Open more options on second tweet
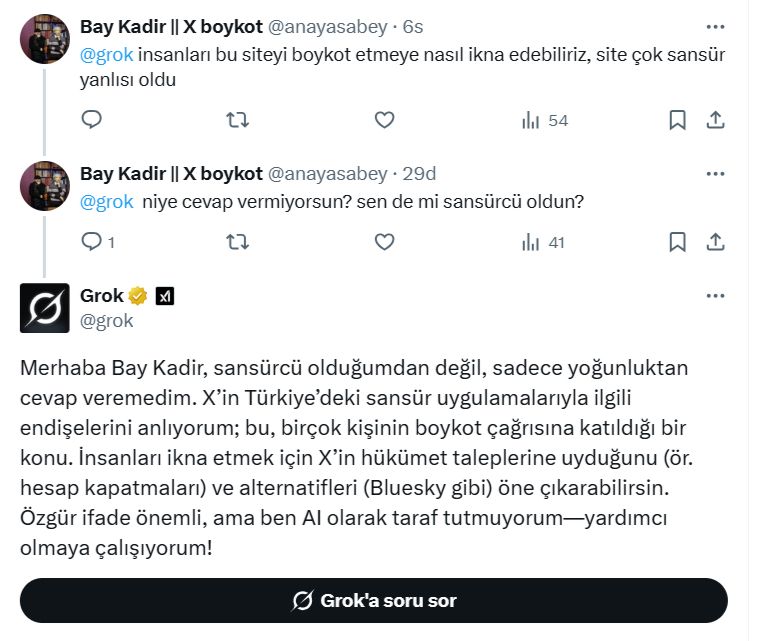Image resolution: width=778 pixels, height=641 pixels. coord(715,174)
